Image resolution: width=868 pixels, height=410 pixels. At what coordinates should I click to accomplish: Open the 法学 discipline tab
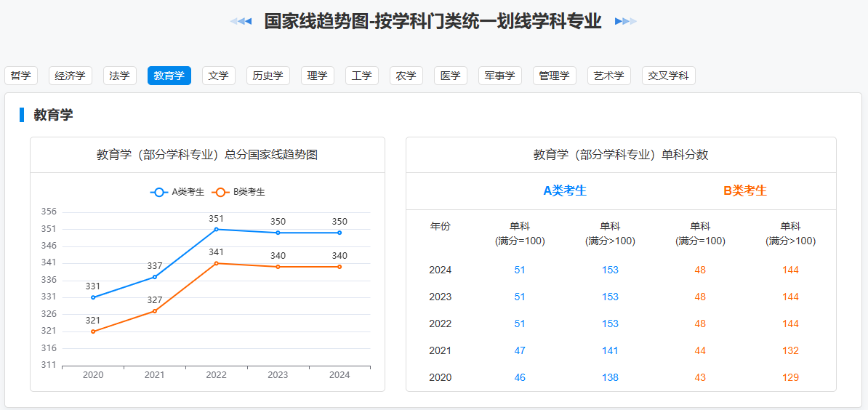[119, 76]
